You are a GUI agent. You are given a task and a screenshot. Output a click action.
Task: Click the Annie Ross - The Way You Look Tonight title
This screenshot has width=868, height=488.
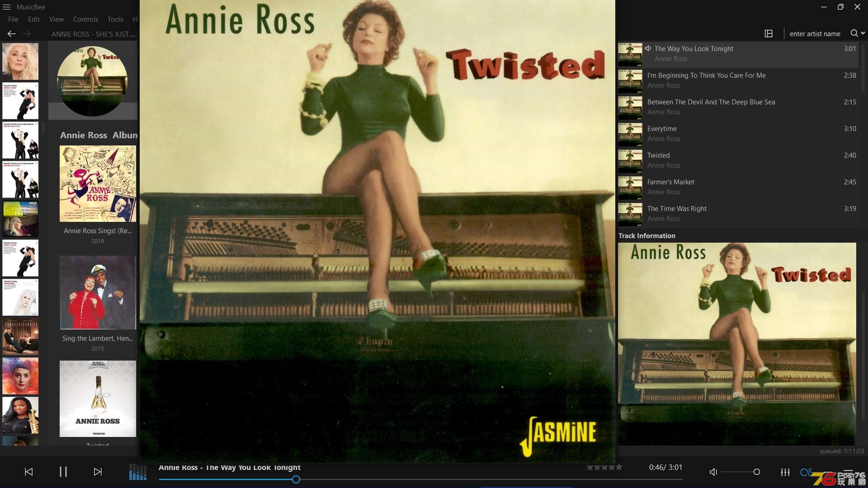(229, 468)
